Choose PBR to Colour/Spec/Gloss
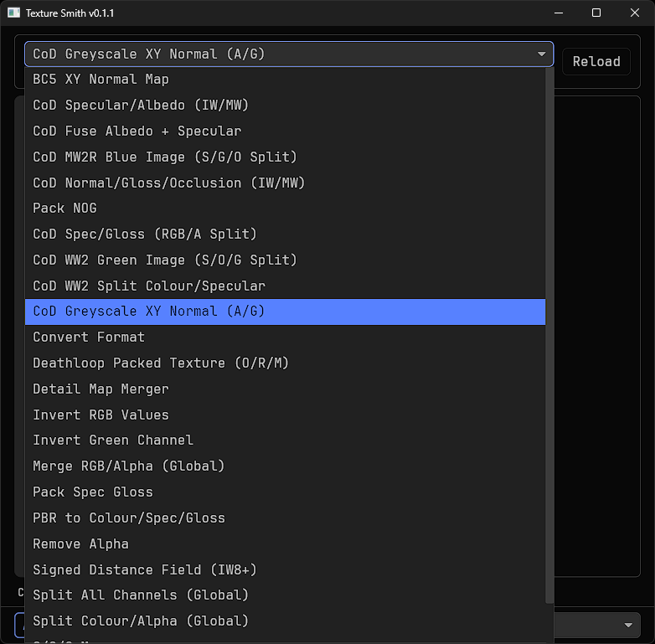Image resolution: width=655 pixels, height=644 pixels. 286,518
